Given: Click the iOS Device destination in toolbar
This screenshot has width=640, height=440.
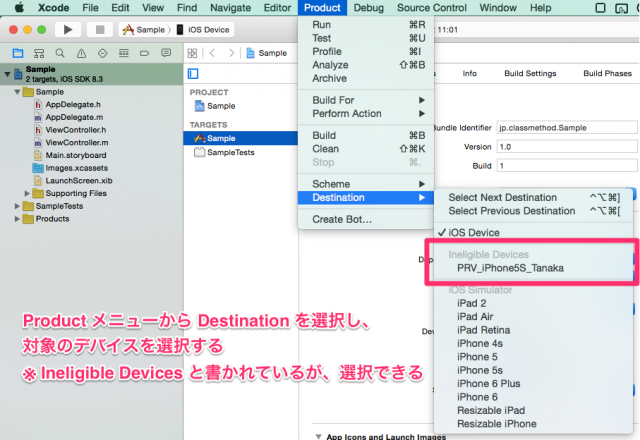Looking at the screenshot, I should click(203, 30).
